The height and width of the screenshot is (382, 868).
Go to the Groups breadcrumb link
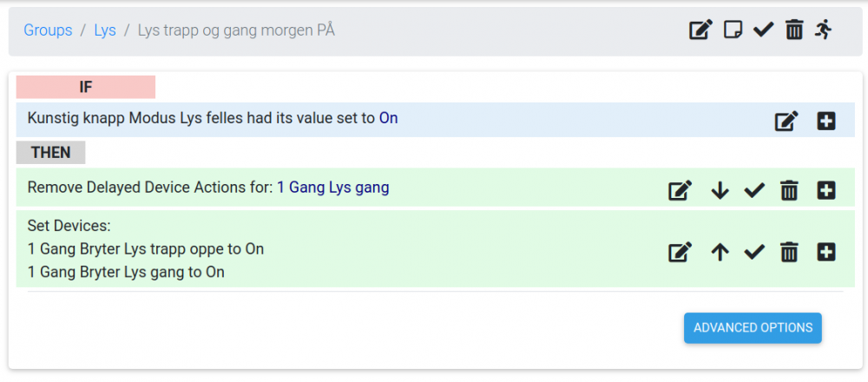click(x=48, y=30)
